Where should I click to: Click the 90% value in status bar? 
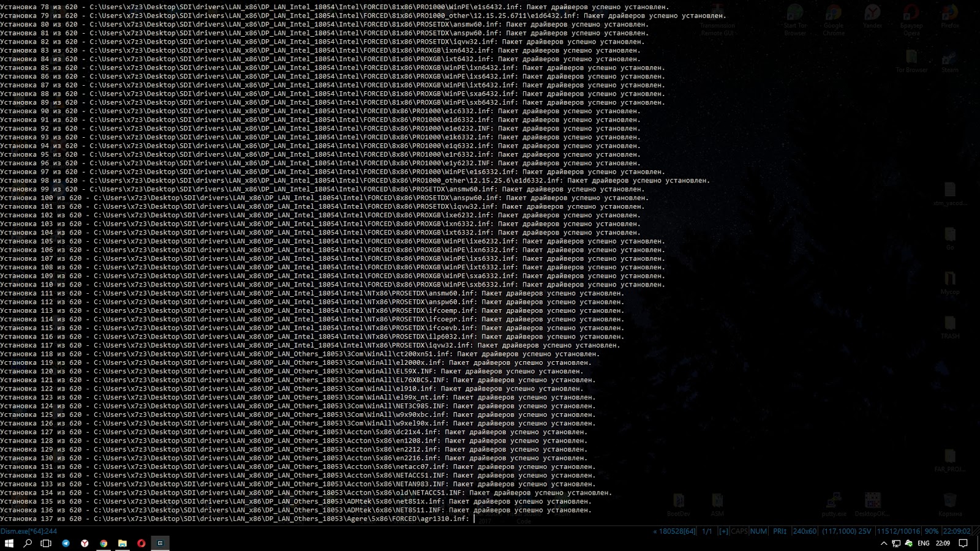(x=932, y=531)
